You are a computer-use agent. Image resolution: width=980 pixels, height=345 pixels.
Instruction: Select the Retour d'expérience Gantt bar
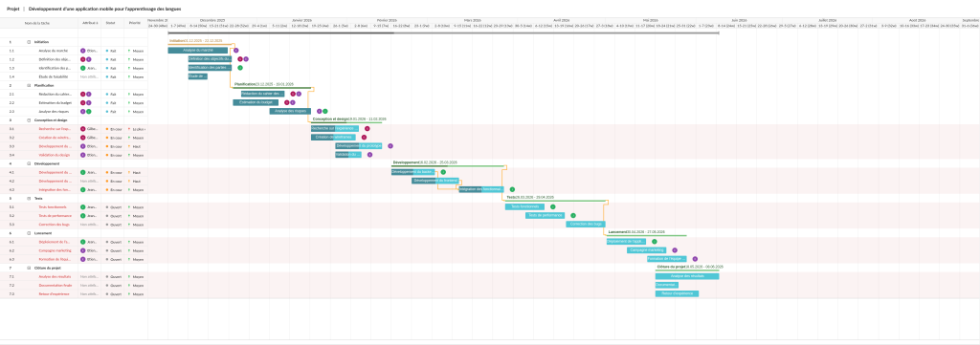point(677,293)
